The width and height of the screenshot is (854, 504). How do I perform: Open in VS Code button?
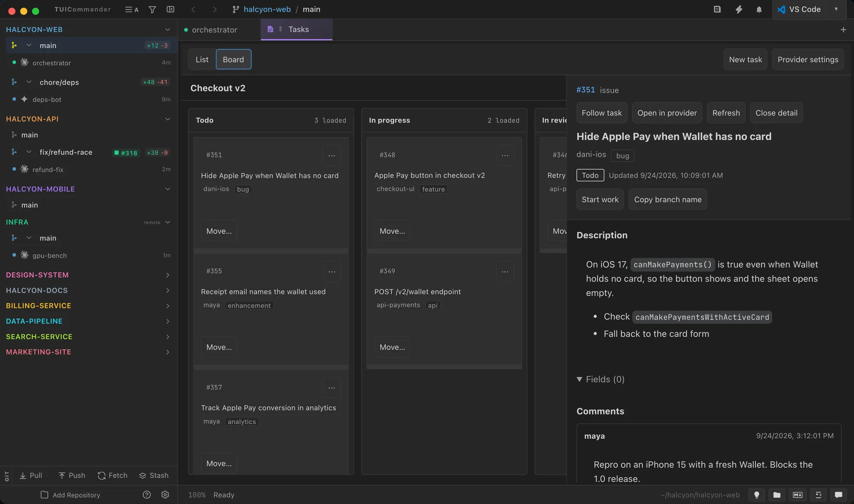tap(799, 9)
